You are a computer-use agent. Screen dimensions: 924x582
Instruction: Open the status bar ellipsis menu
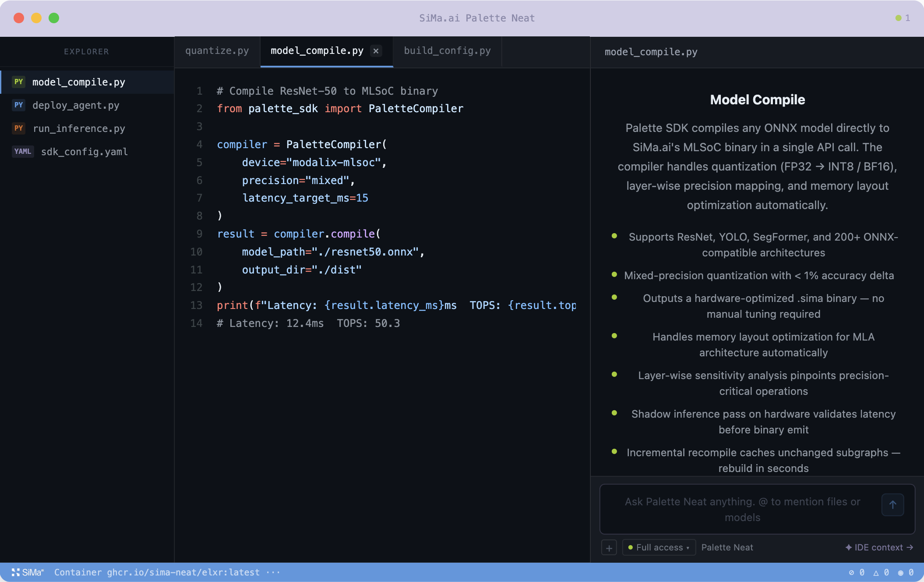(273, 572)
